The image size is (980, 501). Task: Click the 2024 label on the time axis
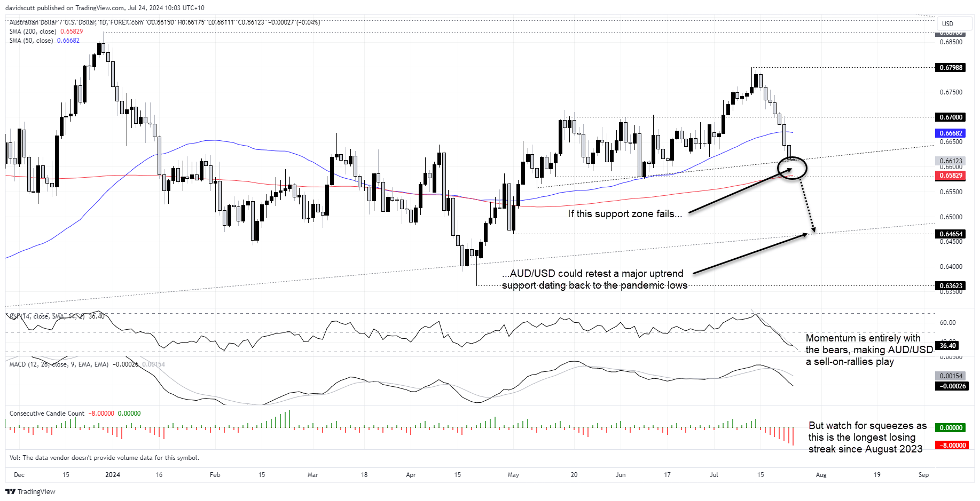[113, 475]
